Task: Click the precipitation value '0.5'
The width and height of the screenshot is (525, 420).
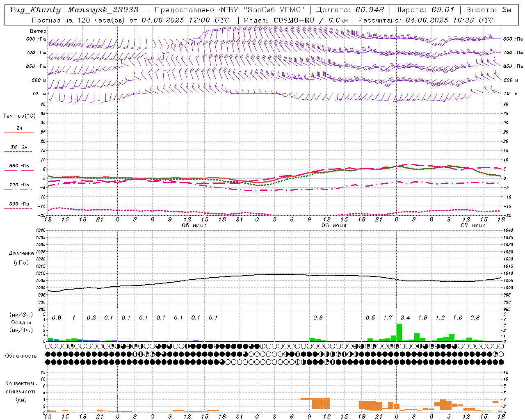Action: tap(370, 318)
